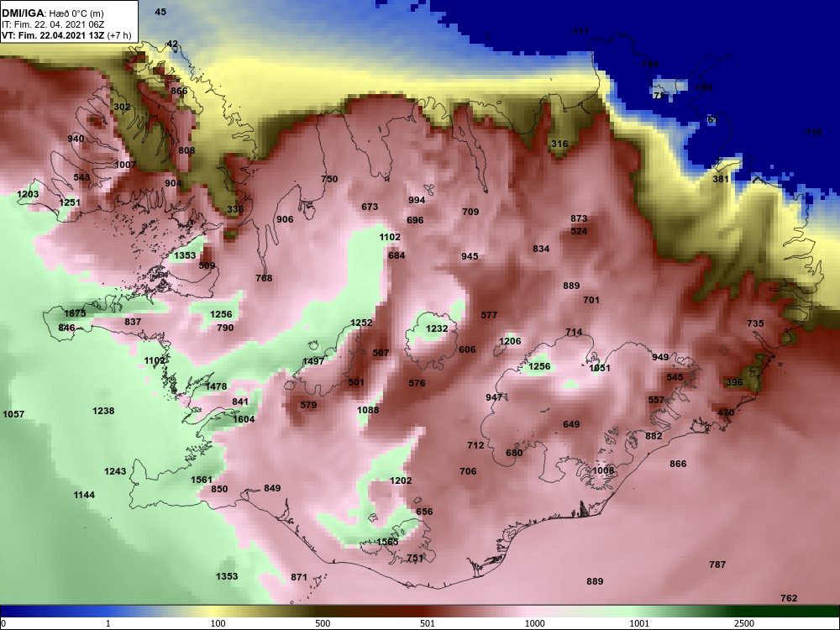Click the 649 map value

pyautogui.click(x=571, y=424)
